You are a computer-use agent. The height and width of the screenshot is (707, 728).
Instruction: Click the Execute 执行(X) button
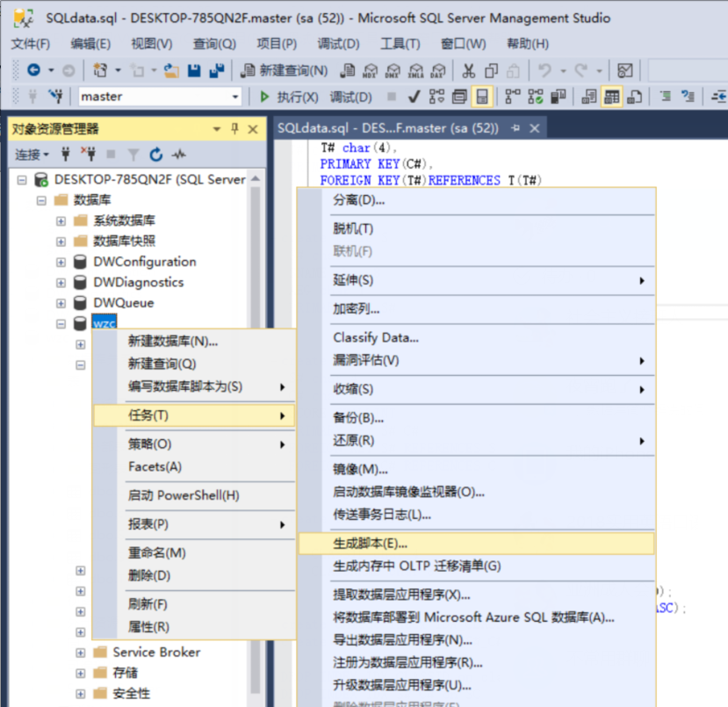point(289,97)
